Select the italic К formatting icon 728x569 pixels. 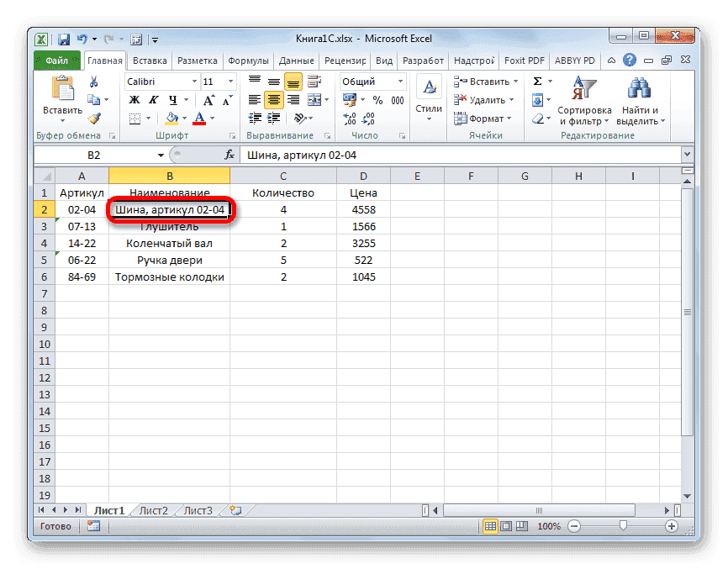click(x=154, y=98)
